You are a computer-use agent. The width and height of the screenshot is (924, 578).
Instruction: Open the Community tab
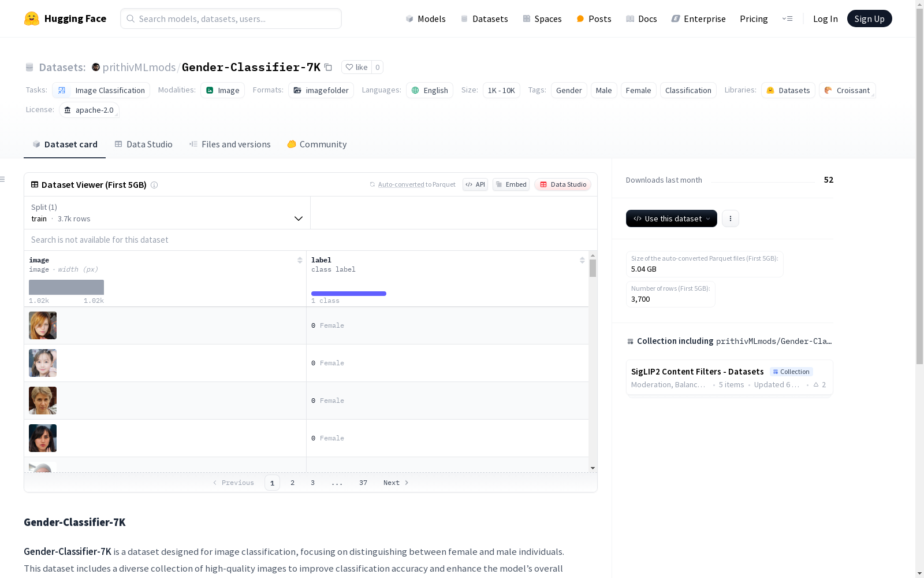317,144
